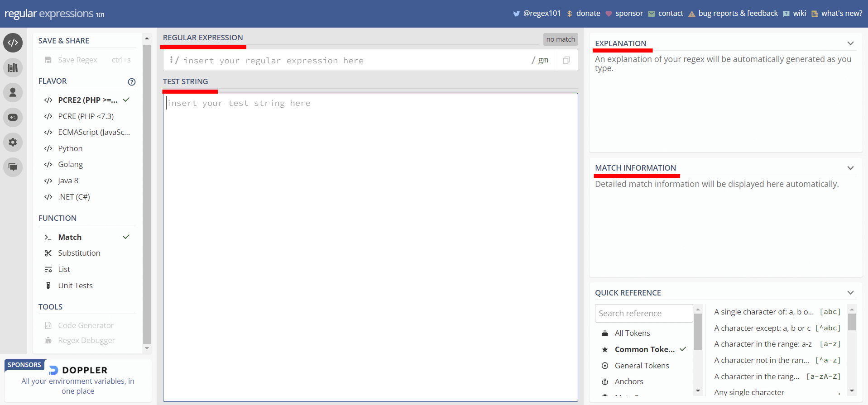Screen dimensions: 868x405
Task: Open the donate link
Action: click(x=588, y=14)
